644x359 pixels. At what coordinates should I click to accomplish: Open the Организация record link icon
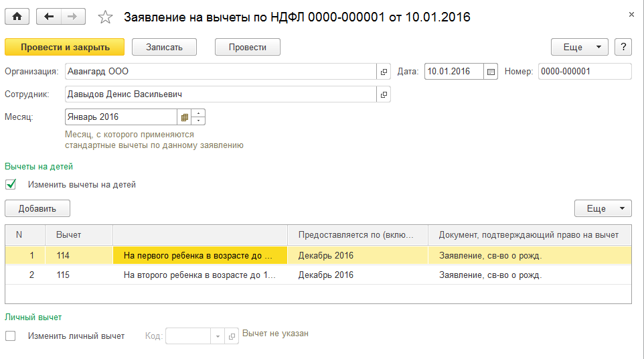point(384,72)
